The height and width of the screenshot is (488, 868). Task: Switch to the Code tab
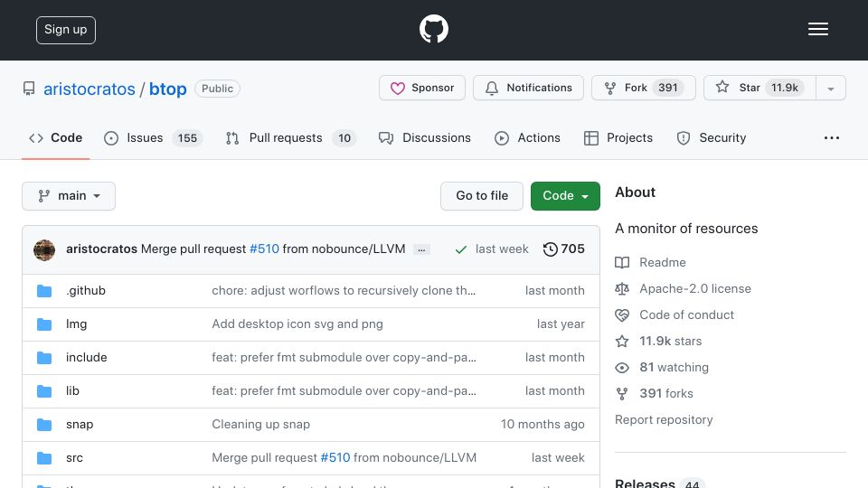55,137
